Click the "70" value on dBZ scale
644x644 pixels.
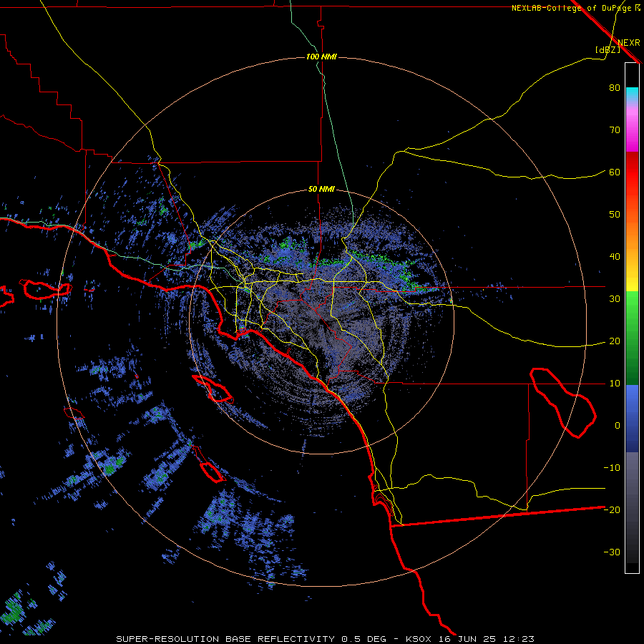[615, 130]
